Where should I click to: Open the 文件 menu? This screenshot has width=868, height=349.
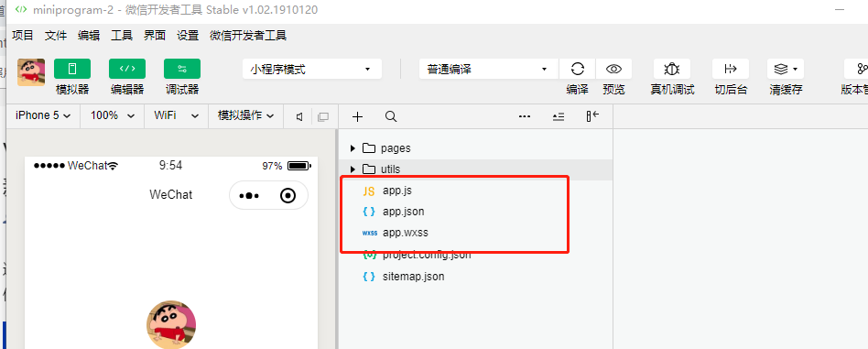(x=56, y=36)
